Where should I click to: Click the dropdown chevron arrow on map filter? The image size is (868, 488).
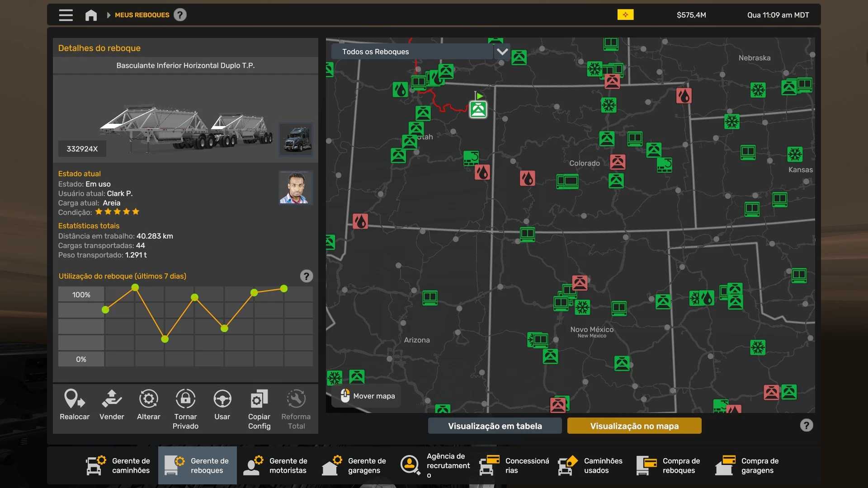(x=502, y=52)
